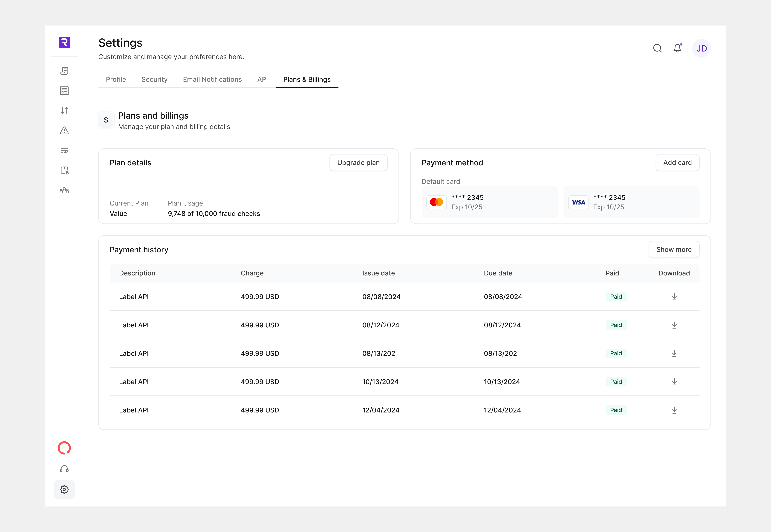Click the red circle usage indicator
The width and height of the screenshot is (771, 532).
click(x=64, y=448)
